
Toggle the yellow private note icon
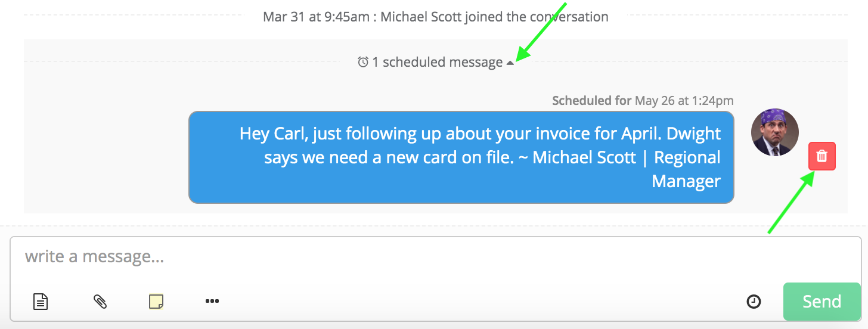[x=156, y=302]
